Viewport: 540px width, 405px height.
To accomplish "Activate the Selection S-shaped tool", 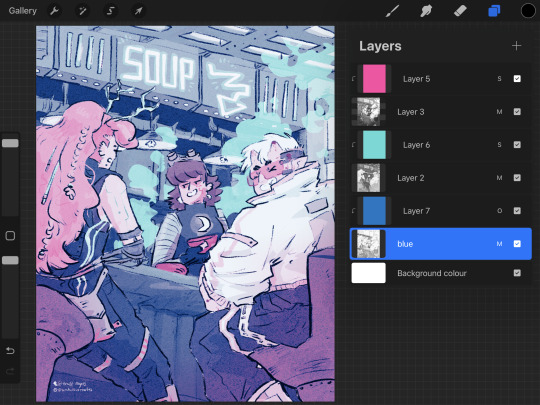I will pyautogui.click(x=111, y=11).
